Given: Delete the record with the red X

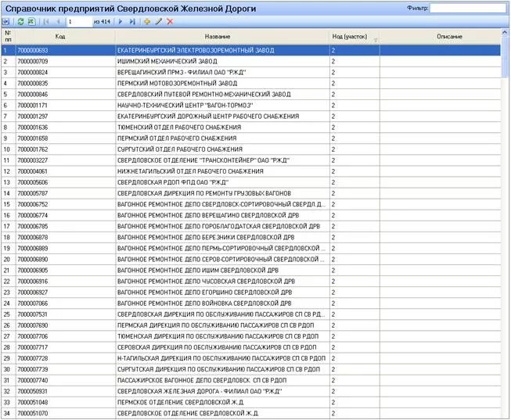Looking at the screenshot, I should click(x=170, y=22).
